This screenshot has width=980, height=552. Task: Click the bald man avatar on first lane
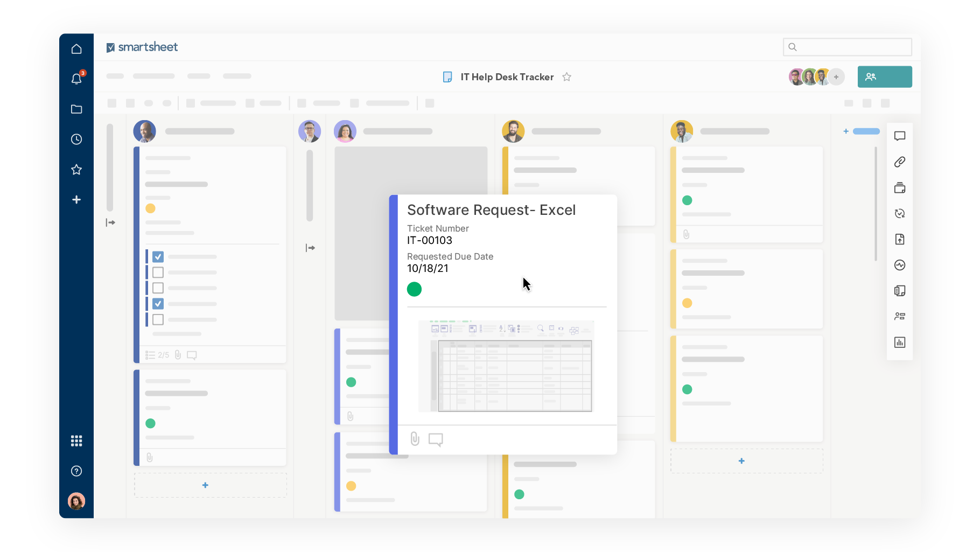[x=144, y=131]
